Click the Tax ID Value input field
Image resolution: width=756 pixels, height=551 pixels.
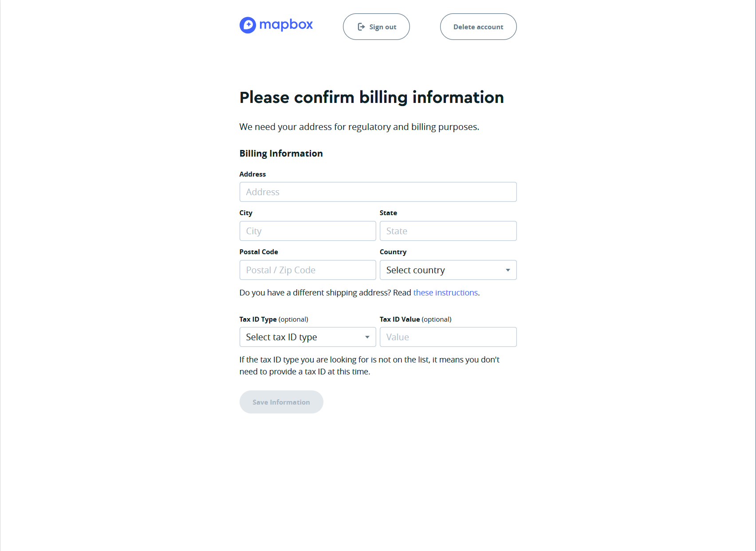448,337
